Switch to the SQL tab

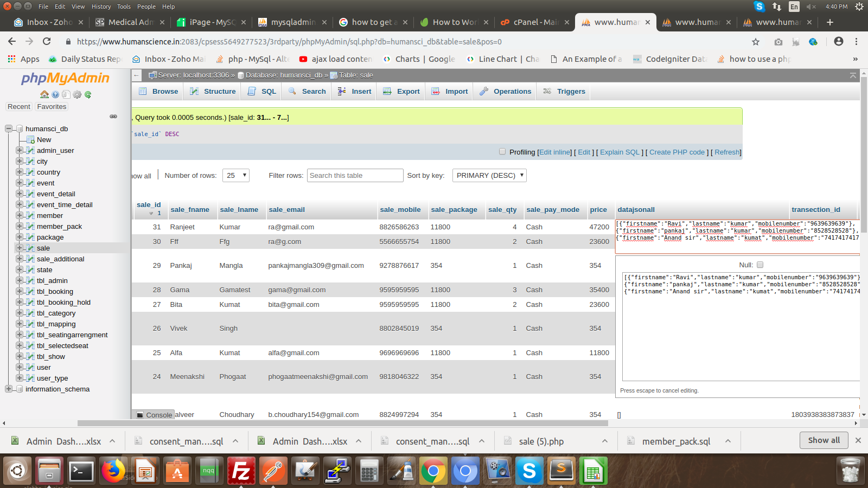(263, 91)
